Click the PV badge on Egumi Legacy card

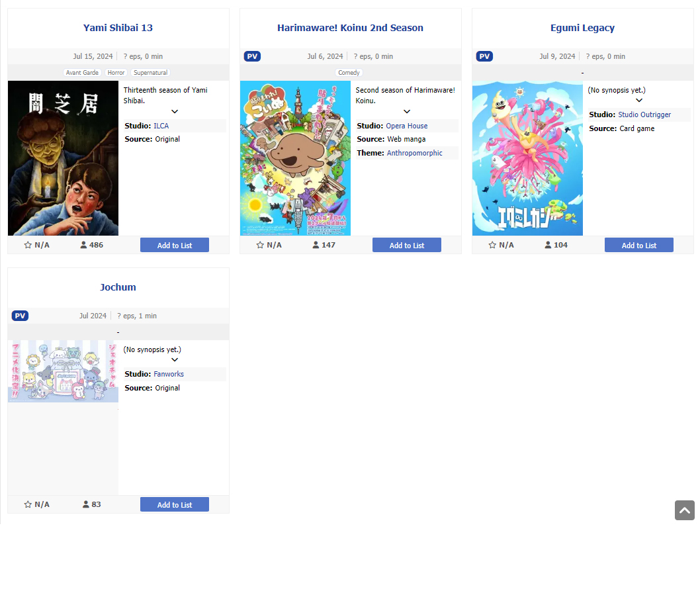[484, 56]
